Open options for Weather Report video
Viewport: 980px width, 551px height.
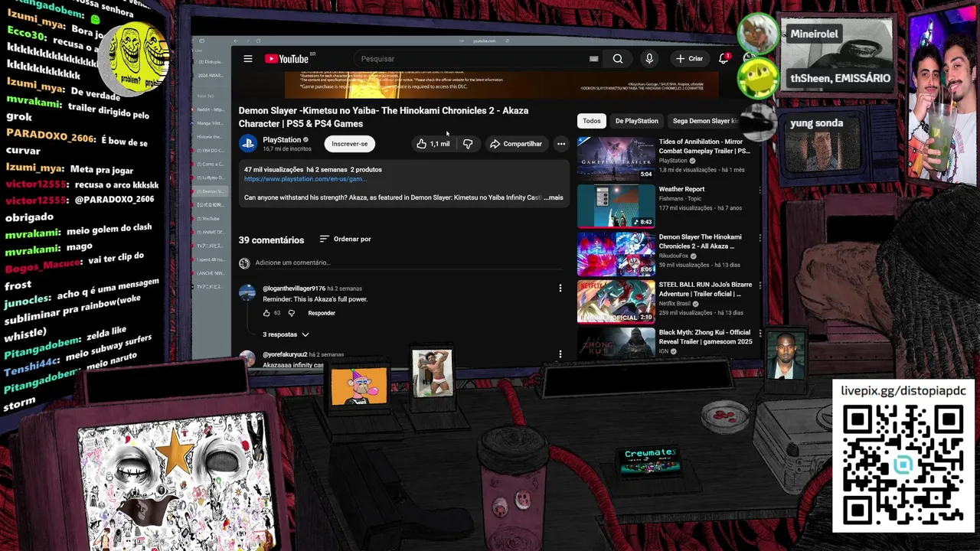[x=759, y=190]
